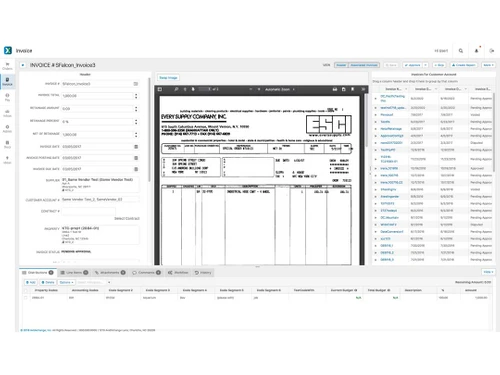This screenshot has height=375, width=500.
Task: Select the row checkbox in Distributions grid
Action: [26, 297]
